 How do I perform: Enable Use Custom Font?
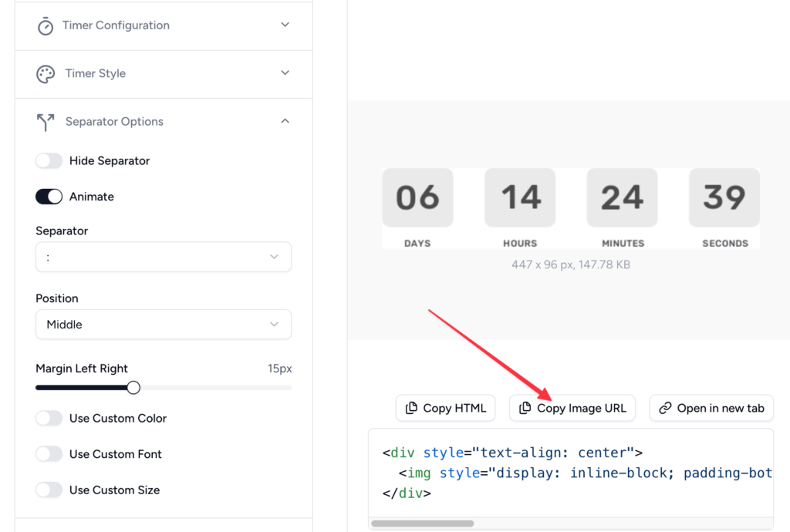(x=49, y=453)
